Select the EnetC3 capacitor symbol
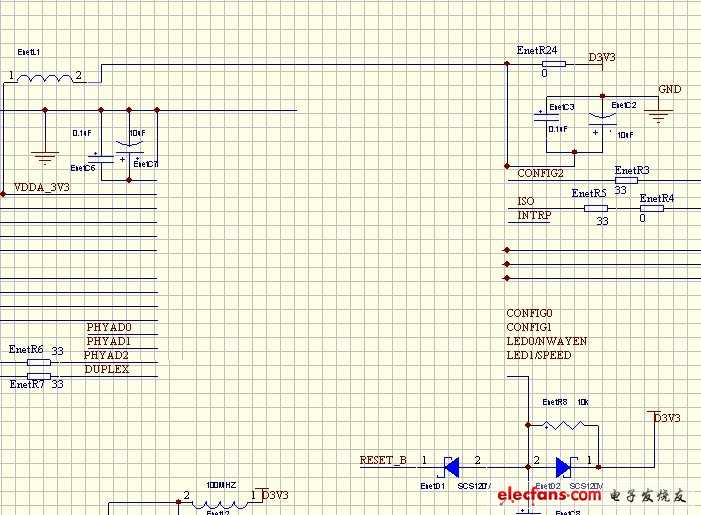This screenshot has width=701, height=515. (546, 116)
